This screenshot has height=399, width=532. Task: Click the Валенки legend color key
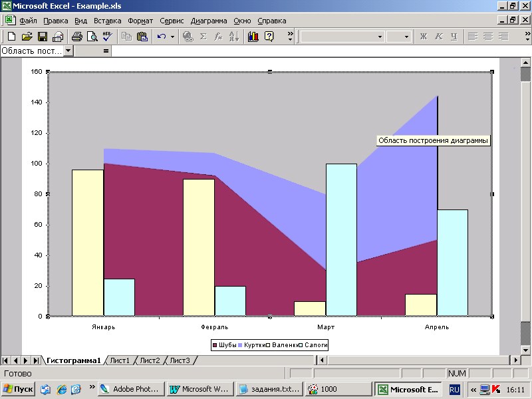tap(268, 345)
